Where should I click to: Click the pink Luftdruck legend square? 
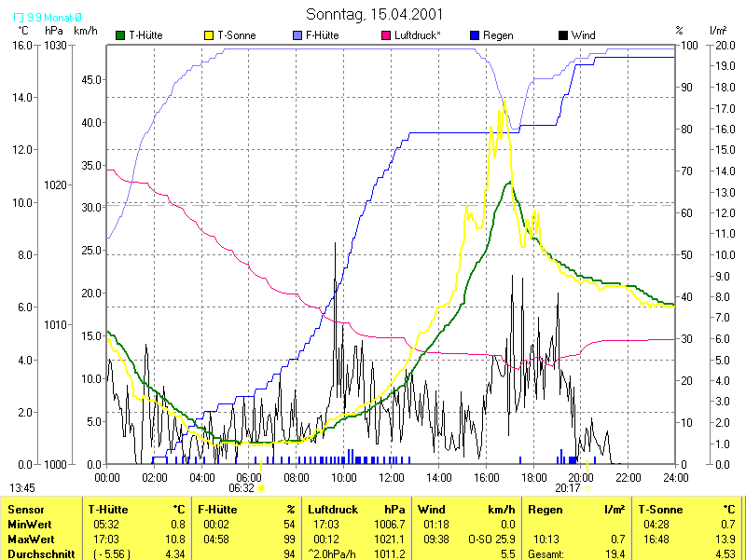pos(387,35)
